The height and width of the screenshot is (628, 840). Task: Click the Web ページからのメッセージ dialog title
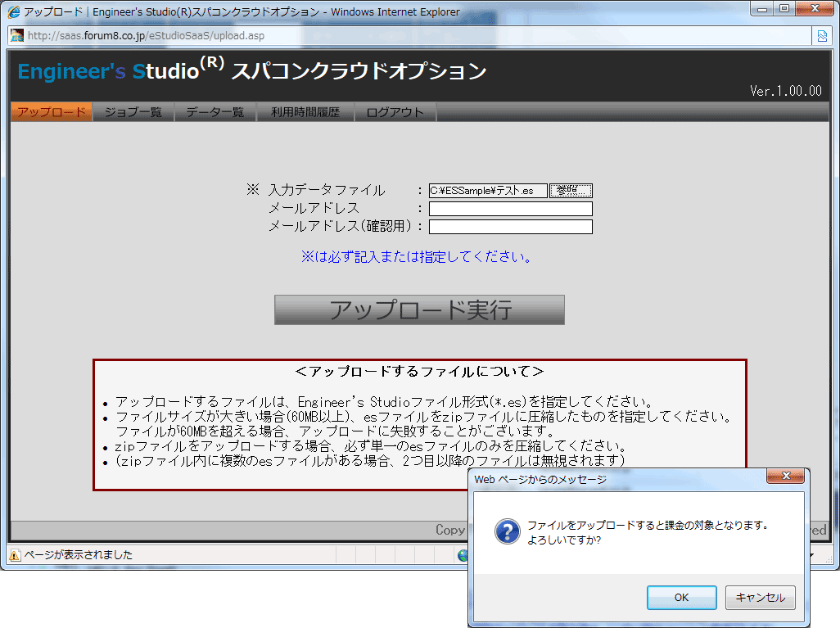(x=540, y=480)
